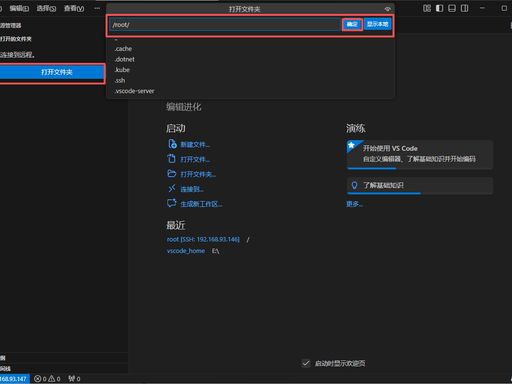Open recent root [SSH: 192.168.93.146] entry

pos(203,239)
